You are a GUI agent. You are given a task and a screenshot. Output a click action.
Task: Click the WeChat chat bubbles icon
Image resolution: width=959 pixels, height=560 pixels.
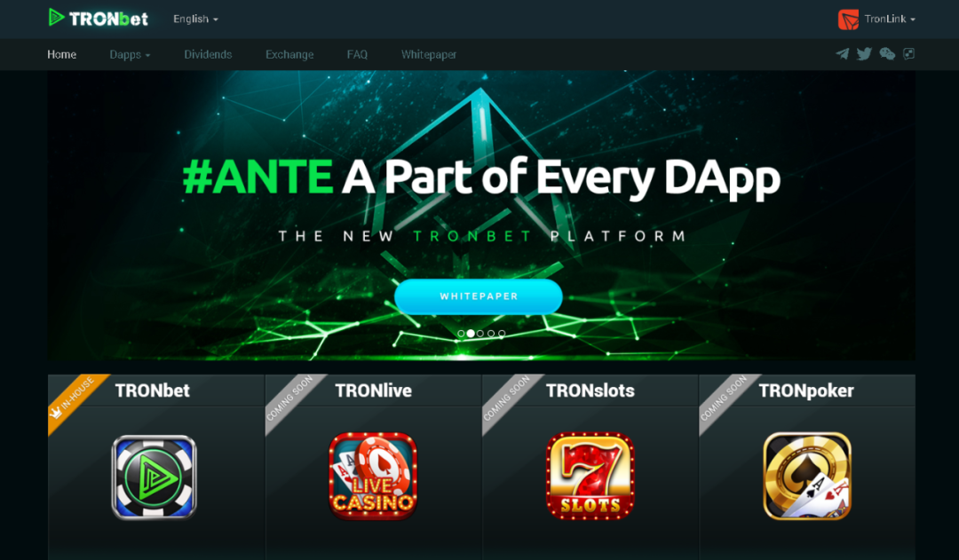tap(887, 54)
